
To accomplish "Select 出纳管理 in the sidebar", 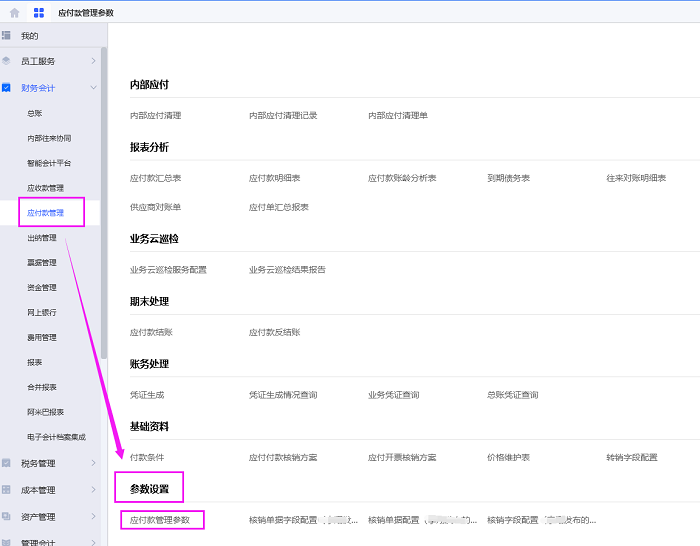I will (x=42, y=238).
